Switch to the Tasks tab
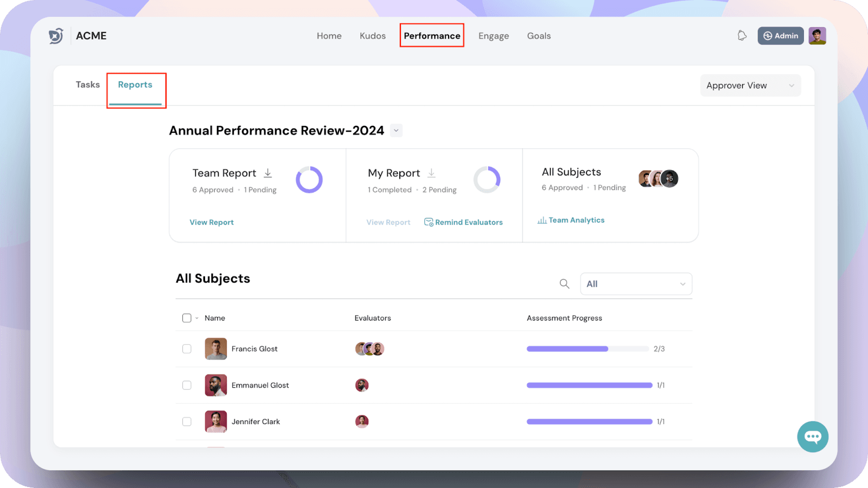Image resolution: width=868 pixels, height=488 pixels. click(x=88, y=85)
